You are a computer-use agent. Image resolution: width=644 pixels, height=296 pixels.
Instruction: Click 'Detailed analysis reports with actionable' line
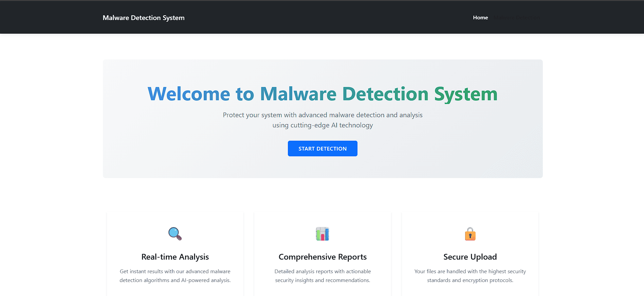[322, 272]
